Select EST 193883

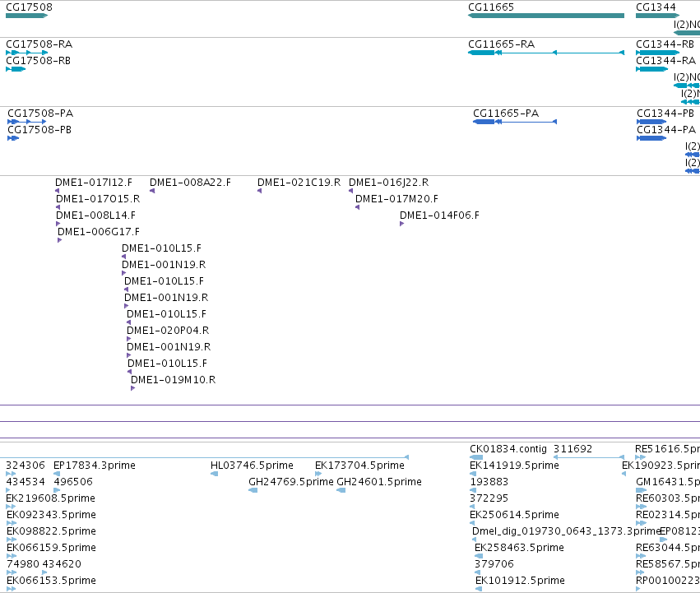coord(473,490)
